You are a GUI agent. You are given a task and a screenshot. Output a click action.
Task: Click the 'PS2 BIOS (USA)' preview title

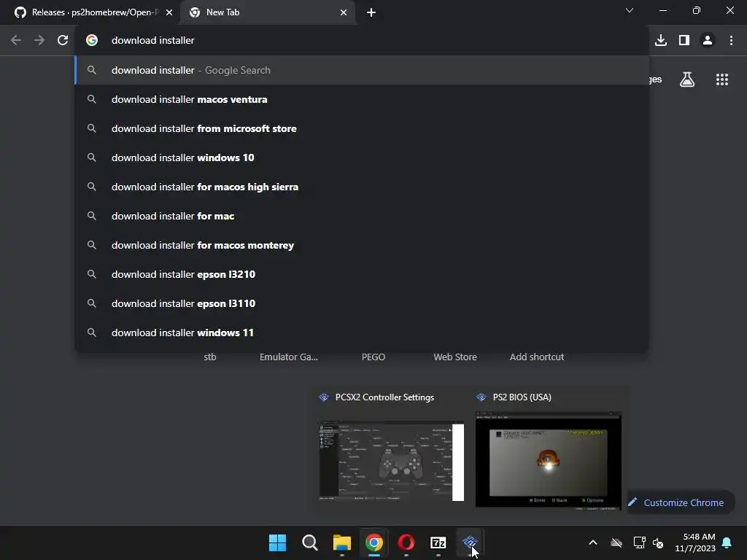click(x=522, y=397)
